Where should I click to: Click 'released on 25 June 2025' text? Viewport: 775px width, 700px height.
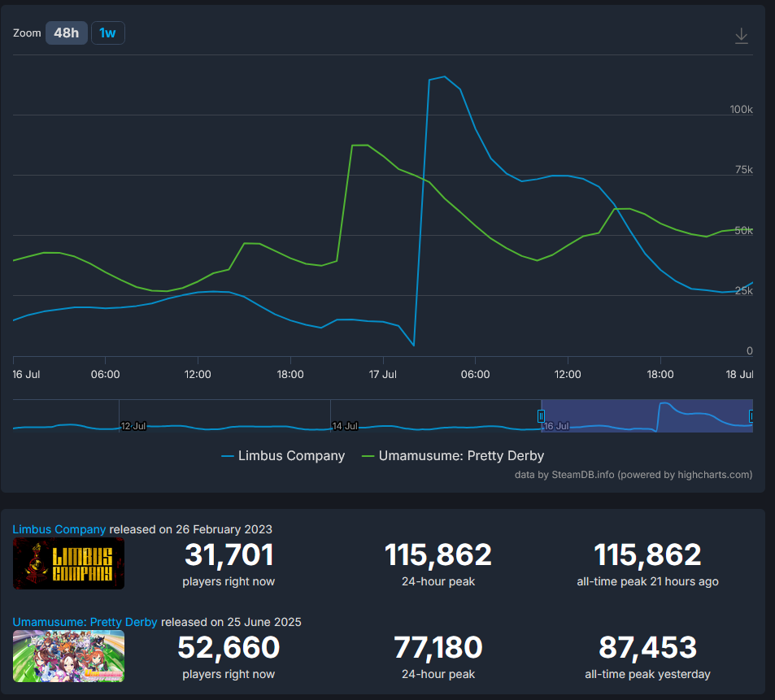pos(231,622)
